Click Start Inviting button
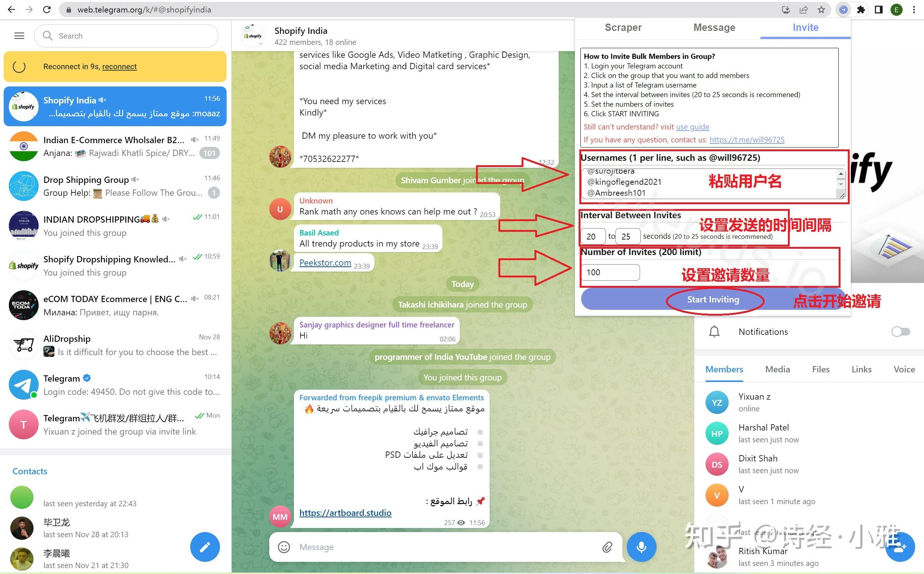924x574 pixels. [x=713, y=299]
